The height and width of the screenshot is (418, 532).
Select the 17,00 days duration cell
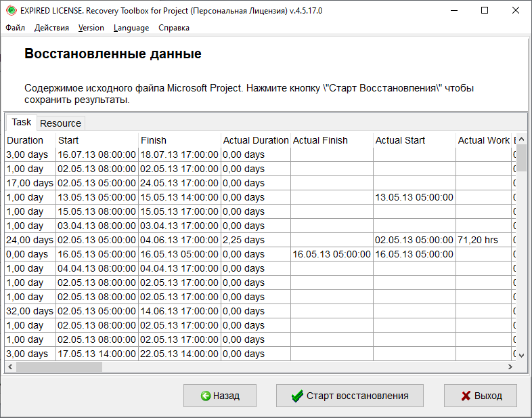(30, 183)
